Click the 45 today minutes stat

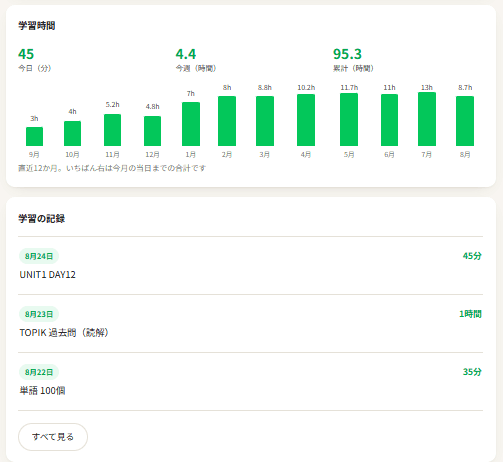point(26,54)
